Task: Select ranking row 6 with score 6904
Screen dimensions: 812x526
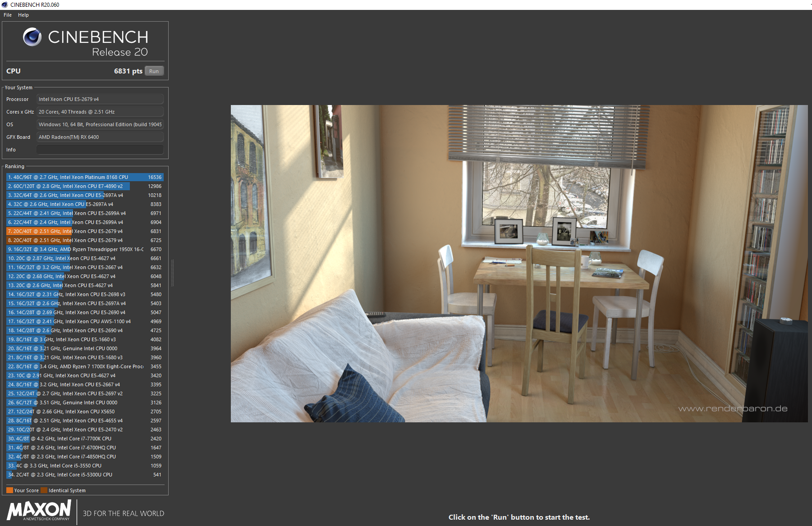Action: (x=85, y=222)
